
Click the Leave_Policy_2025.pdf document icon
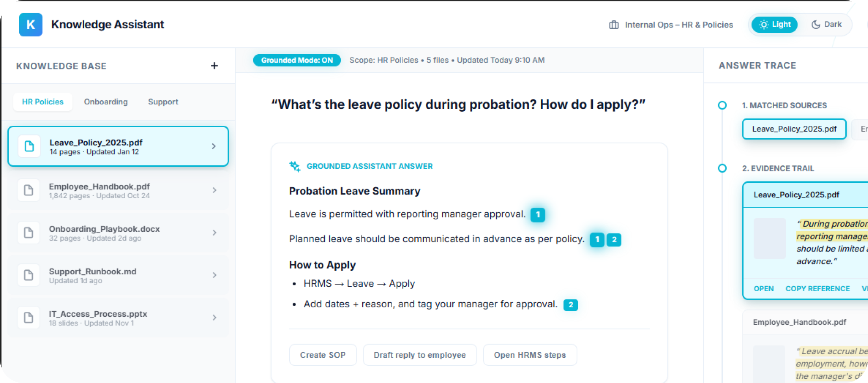tap(29, 147)
